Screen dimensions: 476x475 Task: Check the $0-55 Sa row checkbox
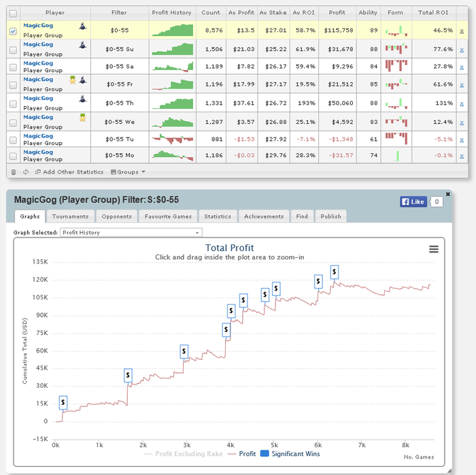13,67
